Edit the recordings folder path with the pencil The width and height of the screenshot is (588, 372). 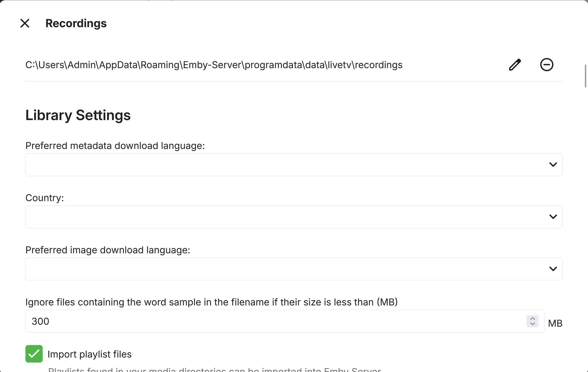pos(515,65)
